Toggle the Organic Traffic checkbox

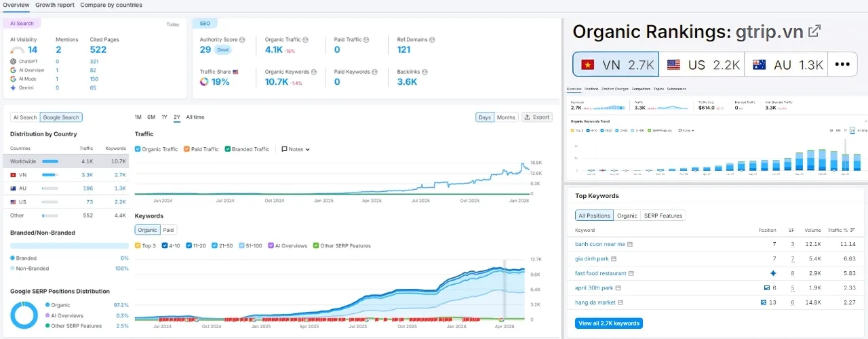pos(138,149)
